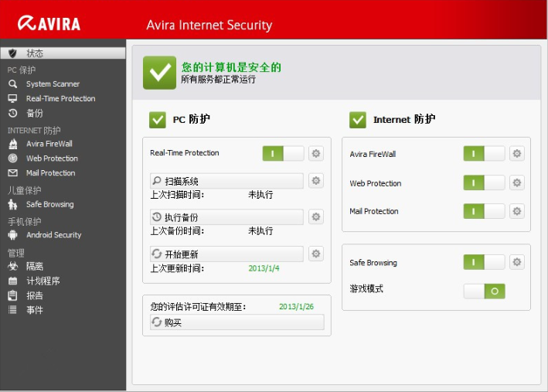Open Avira FireWall gear settings
This screenshot has width=548, height=392.
(x=517, y=154)
